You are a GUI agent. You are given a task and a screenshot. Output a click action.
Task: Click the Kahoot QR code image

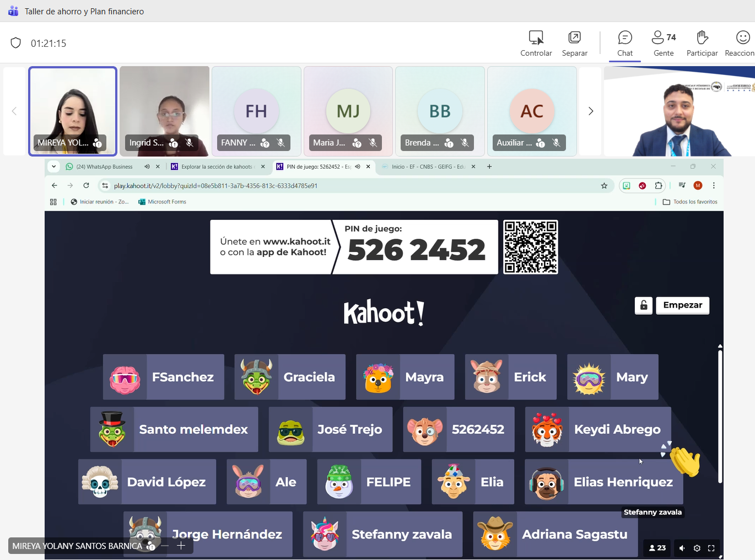530,247
